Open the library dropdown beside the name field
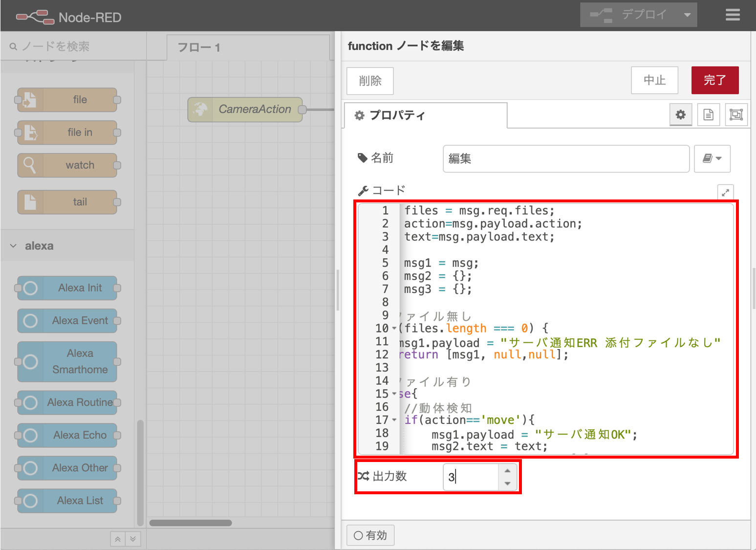Viewport: 756px width, 550px height. [712, 158]
